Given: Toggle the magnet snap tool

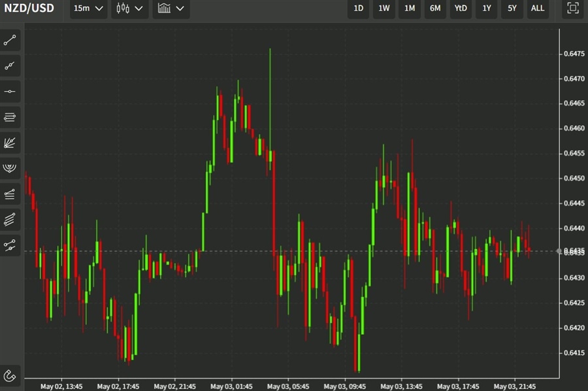Looking at the screenshot, I should click(x=10, y=375).
